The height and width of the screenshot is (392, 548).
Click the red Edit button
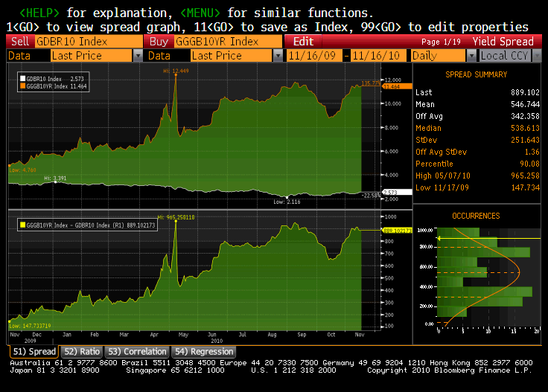[x=303, y=42]
